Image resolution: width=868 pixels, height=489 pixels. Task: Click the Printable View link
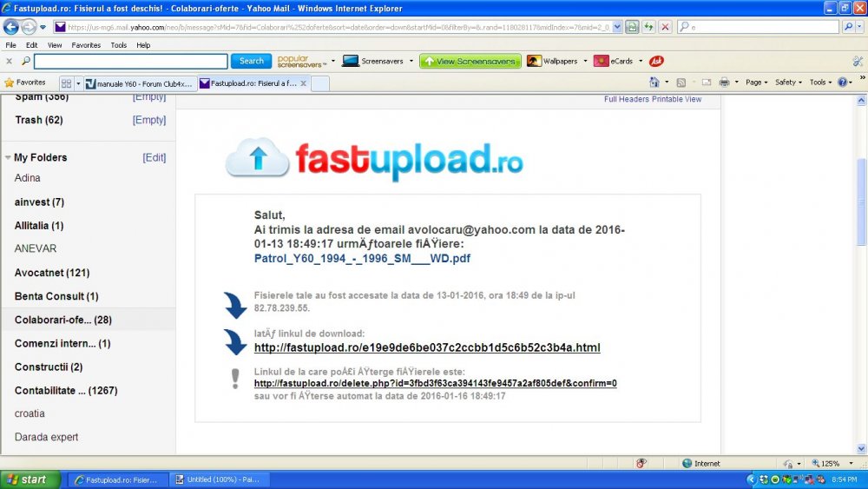[x=676, y=99]
